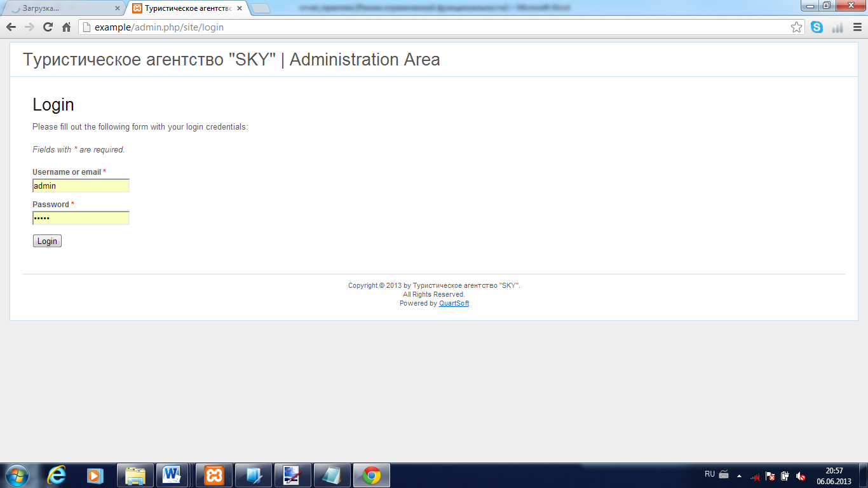Click the Chrome icon on the taskbar
This screenshot has width=868, height=488.
pyautogui.click(x=372, y=475)
